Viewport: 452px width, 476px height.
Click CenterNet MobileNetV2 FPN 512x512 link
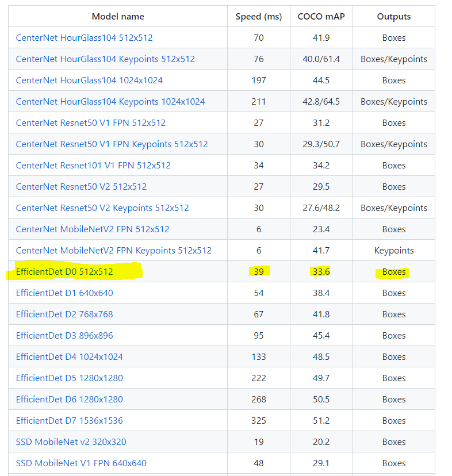(93, 229)
